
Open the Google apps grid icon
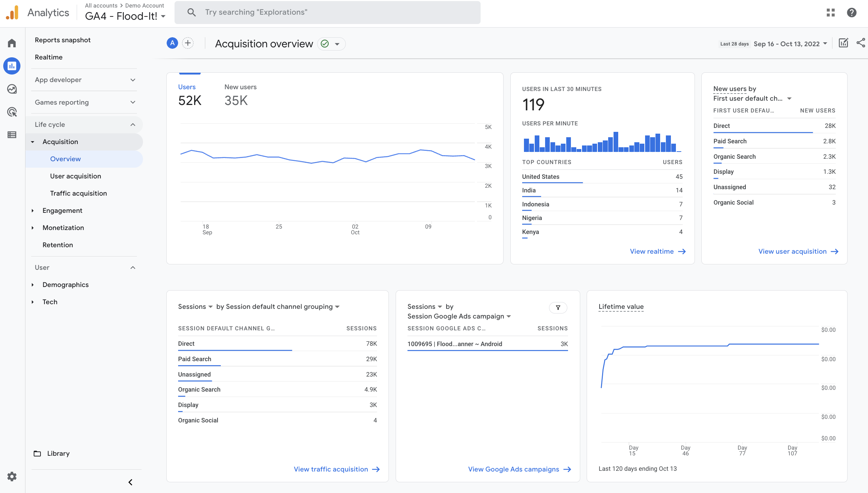coord(831,13)
